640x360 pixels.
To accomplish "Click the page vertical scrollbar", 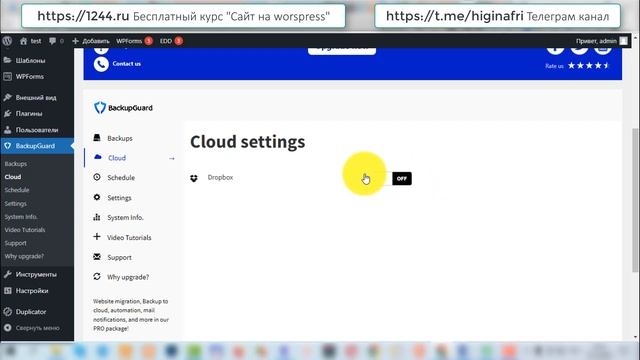I will pos(635,200).
